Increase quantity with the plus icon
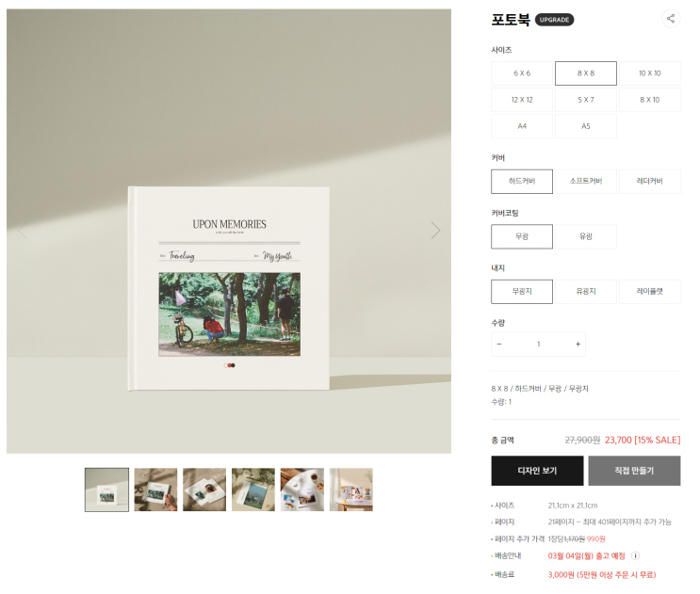The image size is (700, 594). pos(578,344)
